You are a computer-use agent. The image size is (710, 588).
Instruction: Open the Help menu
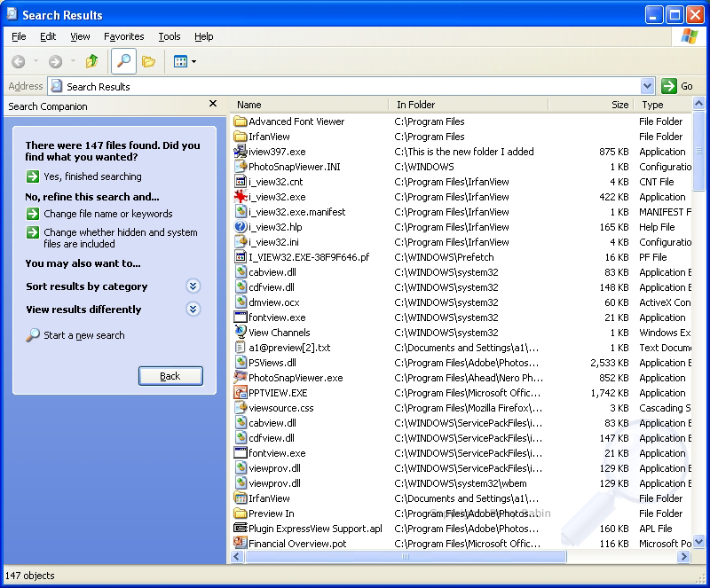[x=204, y=36]
